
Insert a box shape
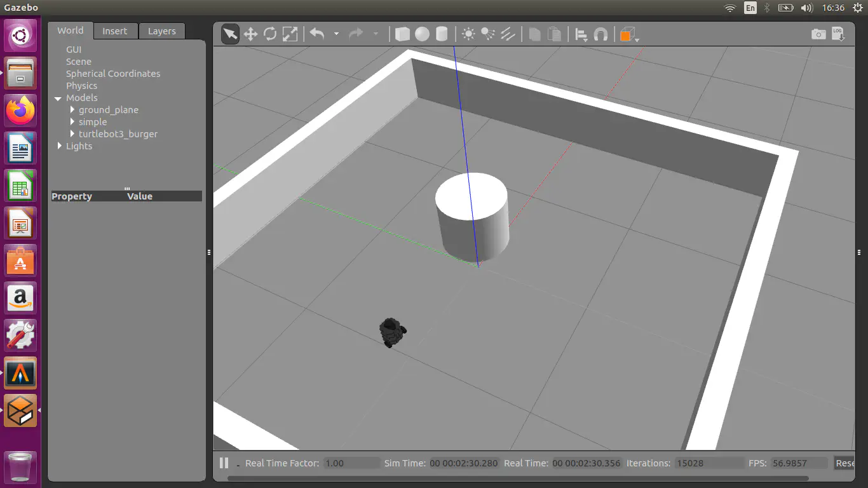[x=402, y=34]
